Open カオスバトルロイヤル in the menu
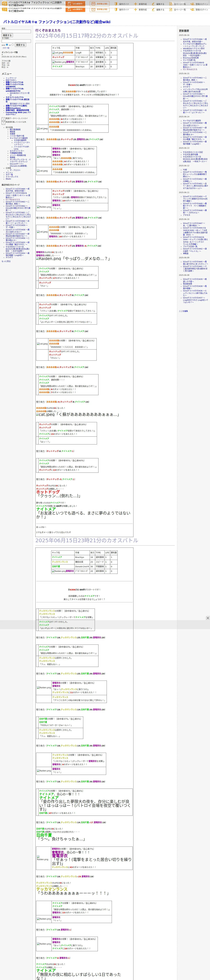This screenshot has width=210, height=980. pyautogui.click(x=15, y=97)
